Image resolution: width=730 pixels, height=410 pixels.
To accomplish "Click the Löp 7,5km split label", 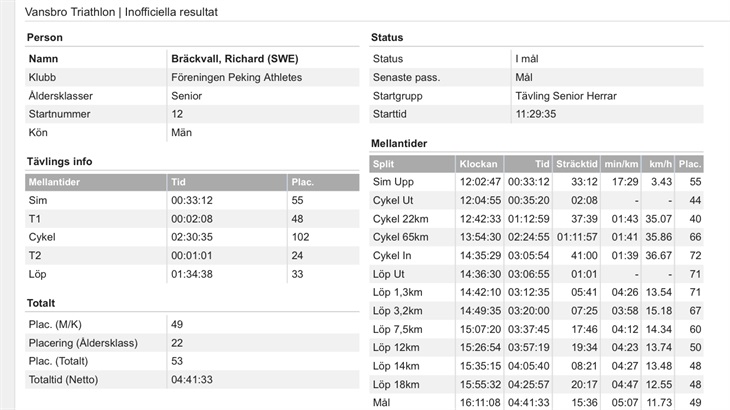I will [x=399, y=329].
